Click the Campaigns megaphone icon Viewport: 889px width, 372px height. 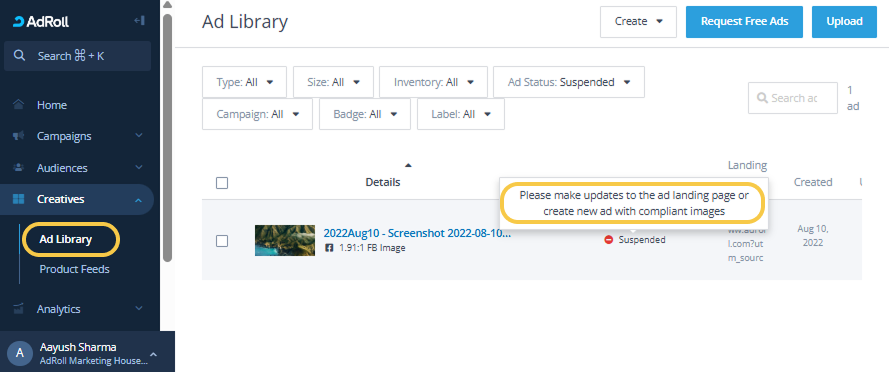tap(19, 136)
